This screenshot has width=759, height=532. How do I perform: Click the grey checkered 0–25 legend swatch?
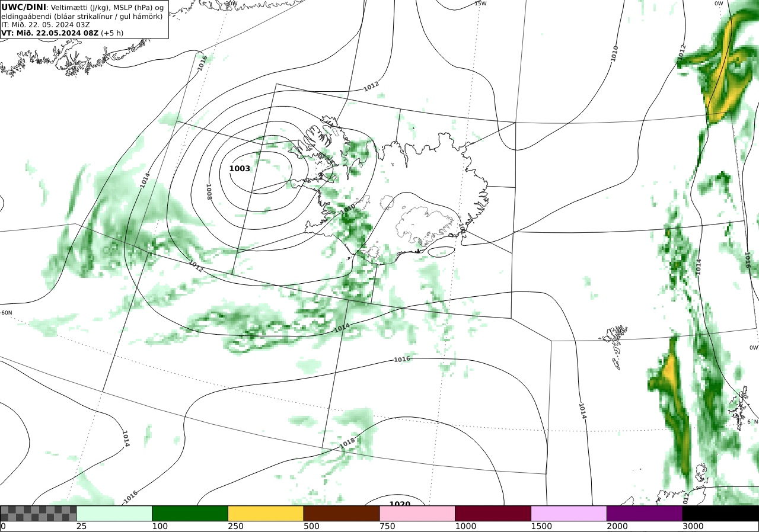tap(39, 513)
